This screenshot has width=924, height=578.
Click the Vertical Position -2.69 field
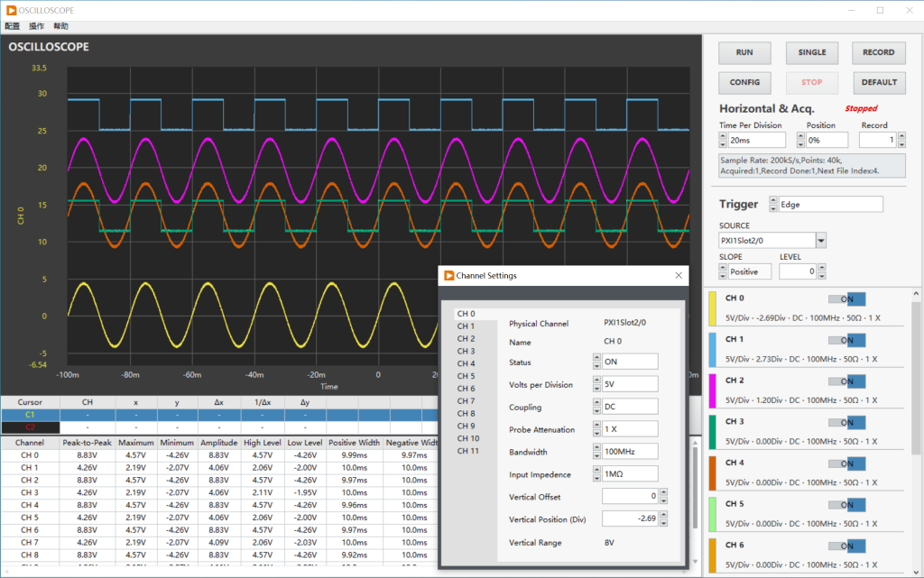[630, 518]
